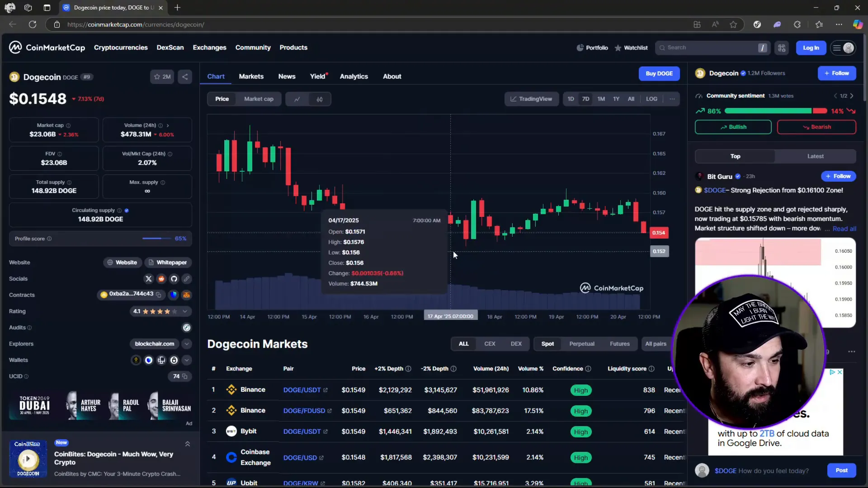
Task: Click the apps grid icon beside search
Action: (x=782, y=48)
